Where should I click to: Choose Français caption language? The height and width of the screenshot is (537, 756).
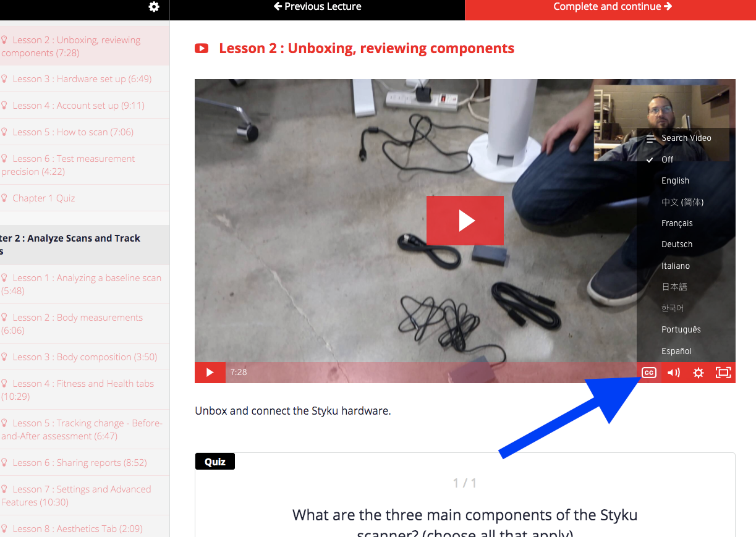(x=677, y=223)
